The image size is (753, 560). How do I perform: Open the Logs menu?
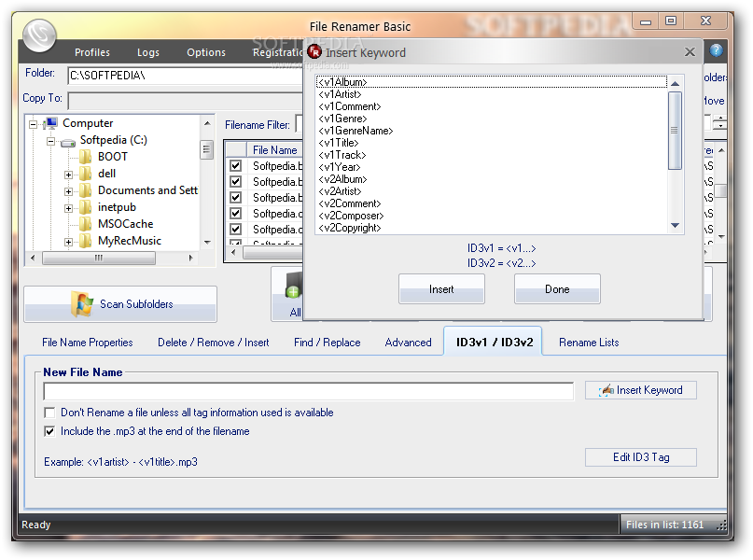pyautogui.click(x=148, y=52)
